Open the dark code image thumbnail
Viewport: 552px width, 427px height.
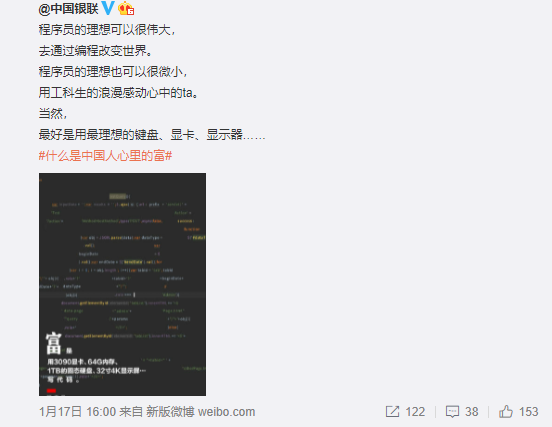pos(123,284)
